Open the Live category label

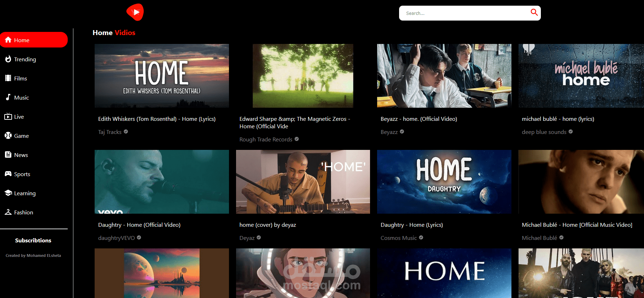(19, 117)
